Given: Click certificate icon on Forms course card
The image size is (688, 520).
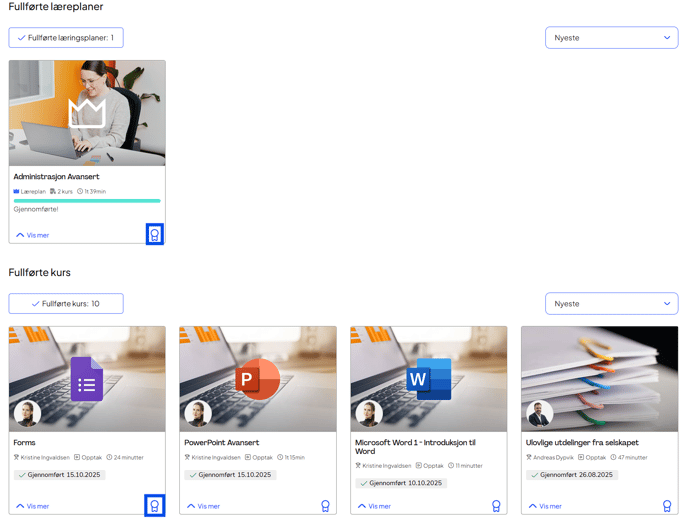Looking at the screenshot, I should [x=154, y=505].
